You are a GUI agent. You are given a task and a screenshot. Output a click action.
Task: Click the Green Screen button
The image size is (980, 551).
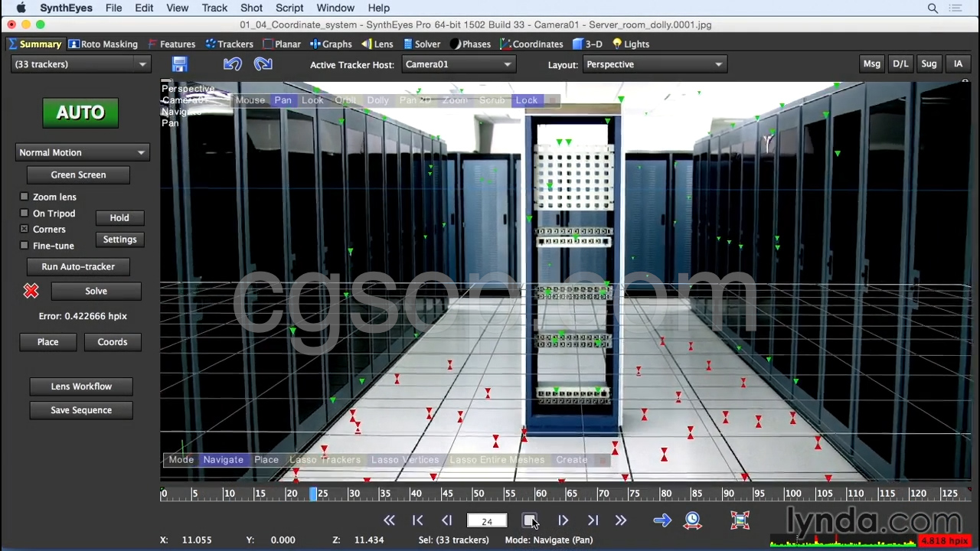coord(78,174)
